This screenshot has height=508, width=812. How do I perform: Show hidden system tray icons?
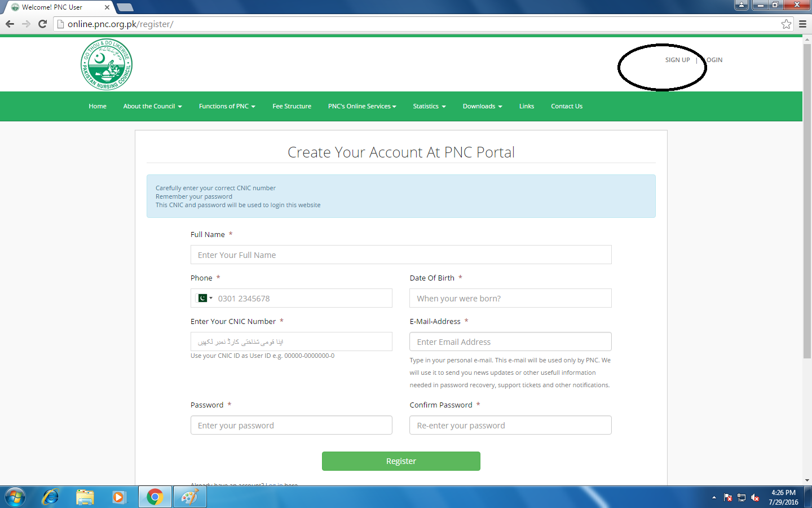714,497
